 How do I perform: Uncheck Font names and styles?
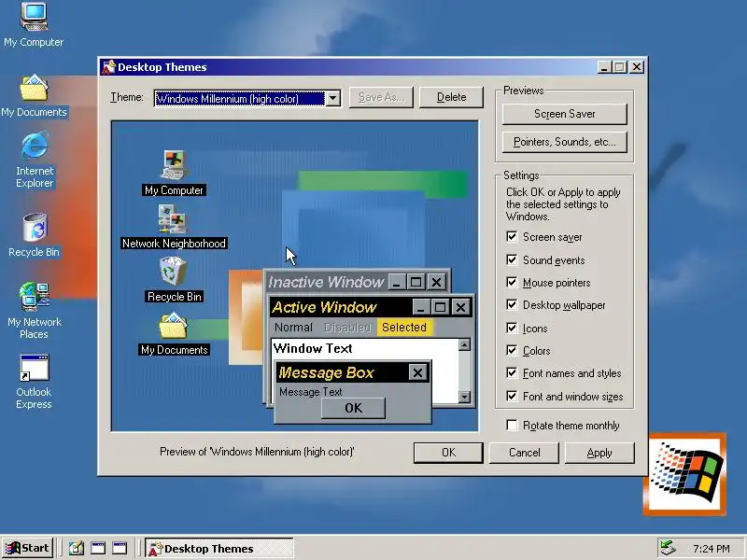click(512, 372)
